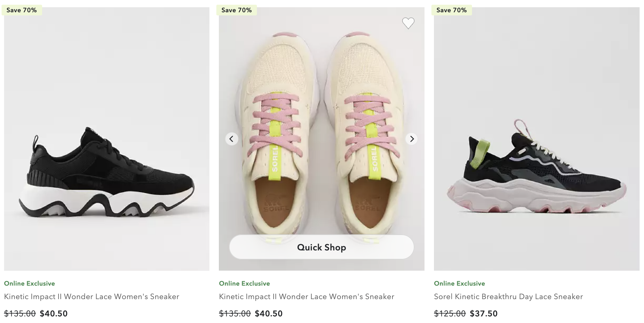
Task: Click Save 70% badge on Breakthru sneaker
Action: tap(452, 10)
